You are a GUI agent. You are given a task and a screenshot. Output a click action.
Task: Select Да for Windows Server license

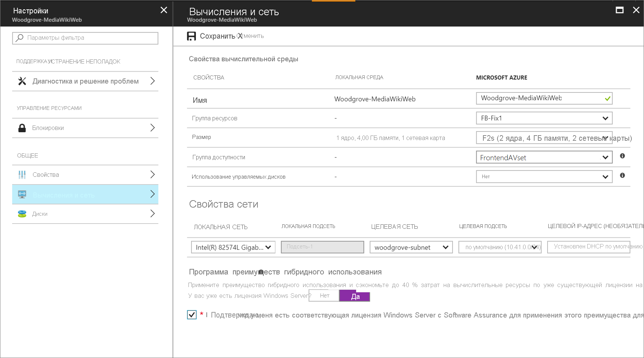point(355,296)
